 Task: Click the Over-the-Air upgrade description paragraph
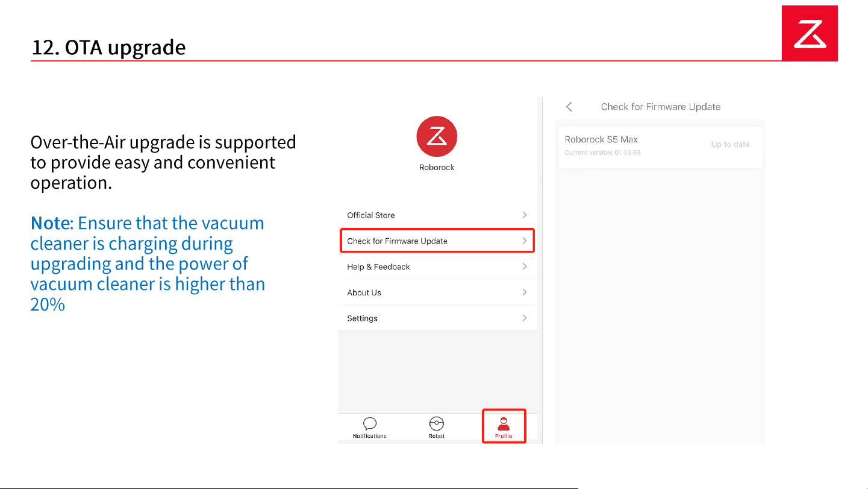(163, 162)
